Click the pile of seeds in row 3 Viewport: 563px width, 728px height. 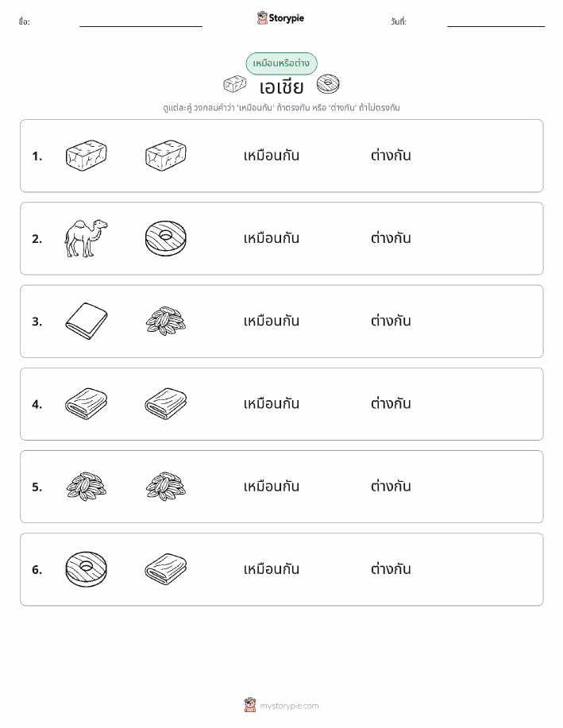pos(165,321)
